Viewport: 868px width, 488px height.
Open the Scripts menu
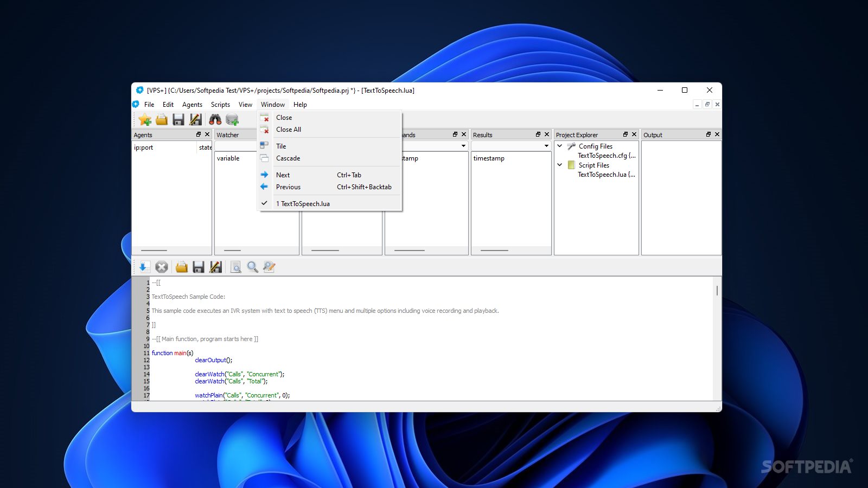[x=220, y=105]
